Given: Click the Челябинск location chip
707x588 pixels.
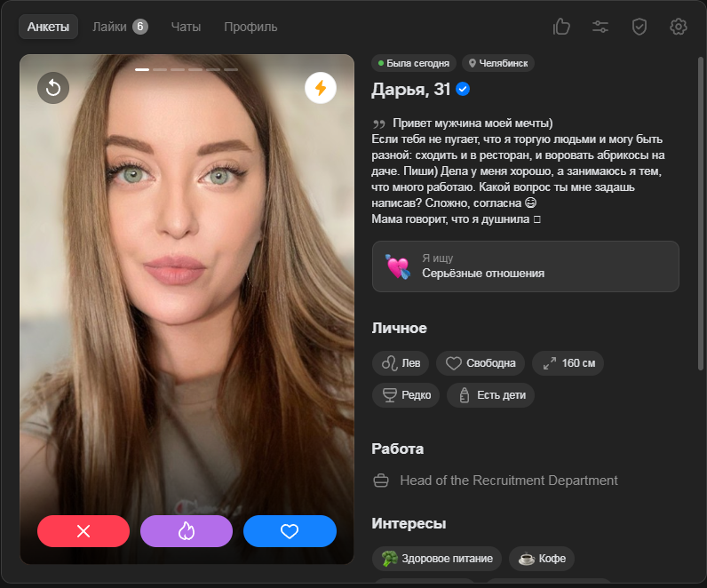Looking at the screenshot, I should 498,63.
